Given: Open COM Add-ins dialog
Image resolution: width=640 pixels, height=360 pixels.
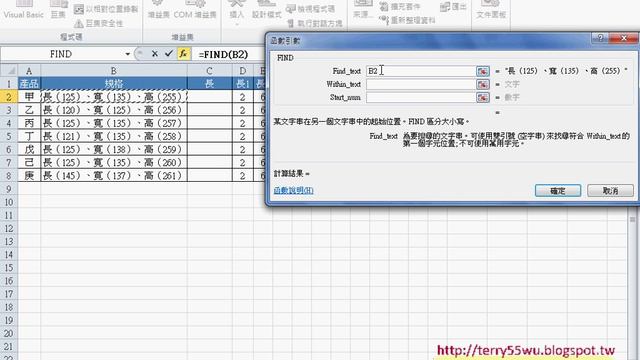Looking at the screenshot, I should tap(195, 11).
